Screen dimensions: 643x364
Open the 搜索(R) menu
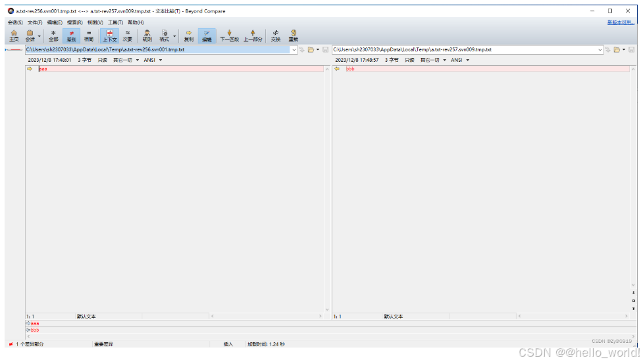(x=74, y=22)
